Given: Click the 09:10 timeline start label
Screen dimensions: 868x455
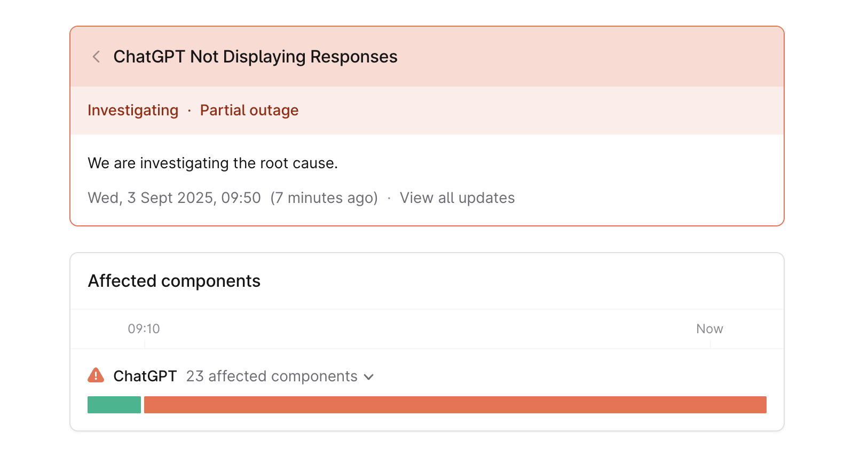Looking at the screenshot, I should pyautogui.click(x=144, y=329).
